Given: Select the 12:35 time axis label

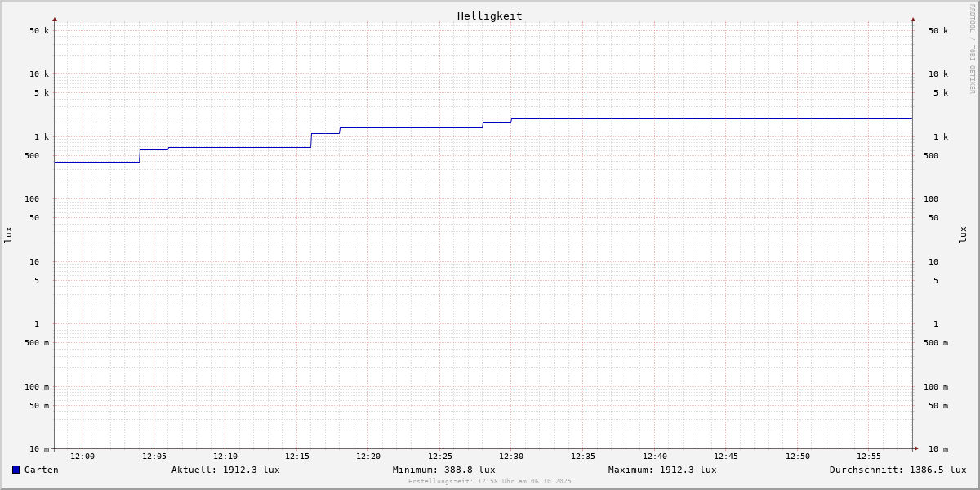Looking at the screenshot, I should pyautogui.click(x=583, y=457).
